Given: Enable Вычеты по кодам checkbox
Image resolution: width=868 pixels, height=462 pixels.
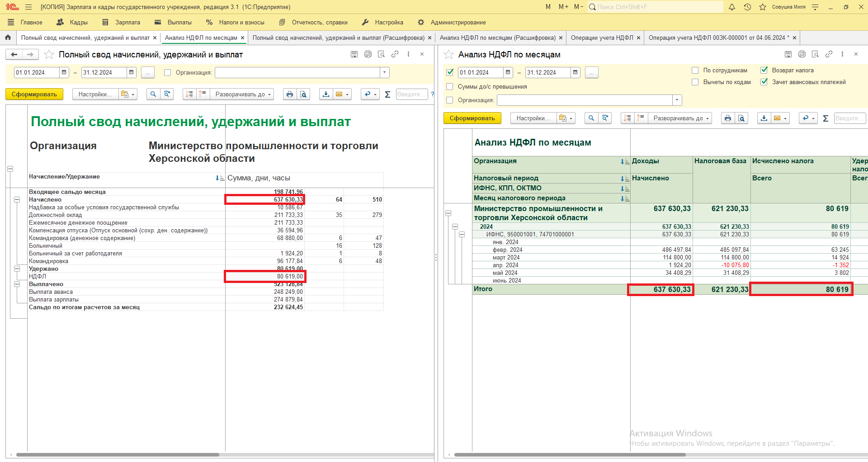Looking at the screenshot, I should tap(695, 82).
